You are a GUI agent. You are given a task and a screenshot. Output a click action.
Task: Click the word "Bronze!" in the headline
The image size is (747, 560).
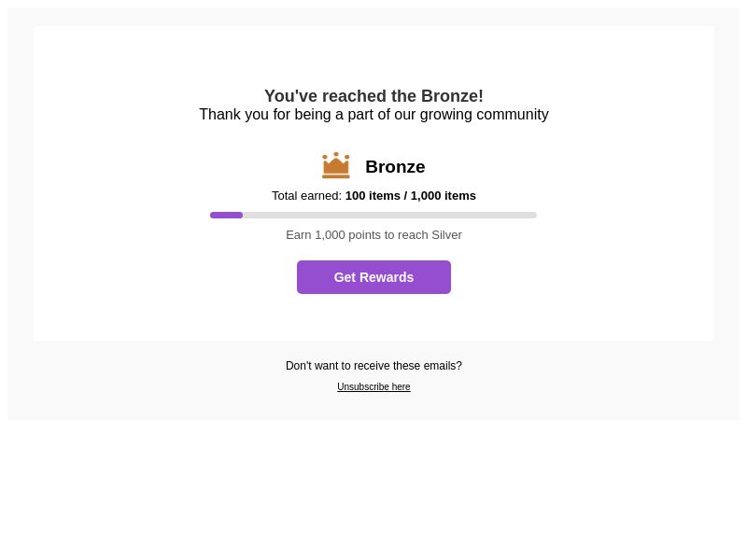click(x=452, y=96)
